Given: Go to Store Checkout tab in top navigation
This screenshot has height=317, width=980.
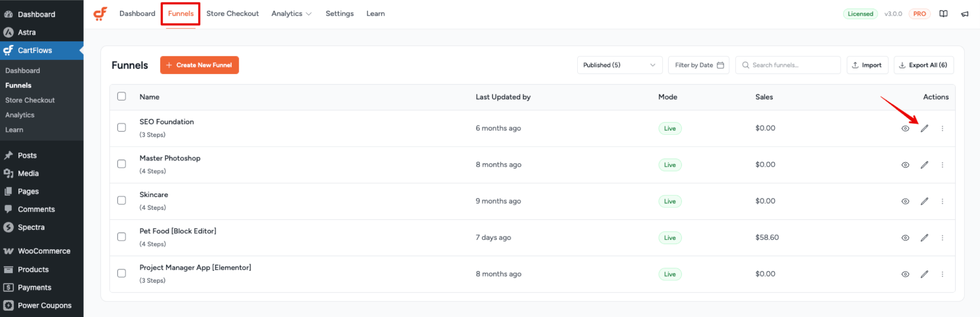Looking at the screenshot, I should (x=232, y=14).
